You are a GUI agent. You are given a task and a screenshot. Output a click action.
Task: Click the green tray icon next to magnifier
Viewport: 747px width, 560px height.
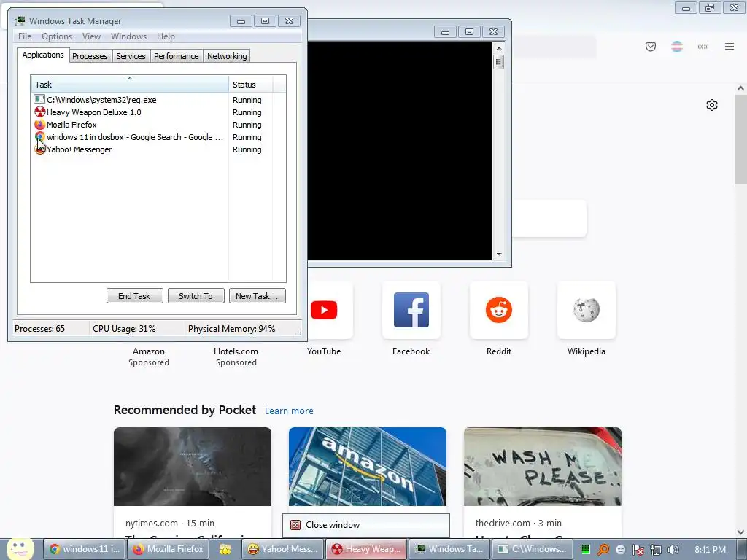(586, 550)
